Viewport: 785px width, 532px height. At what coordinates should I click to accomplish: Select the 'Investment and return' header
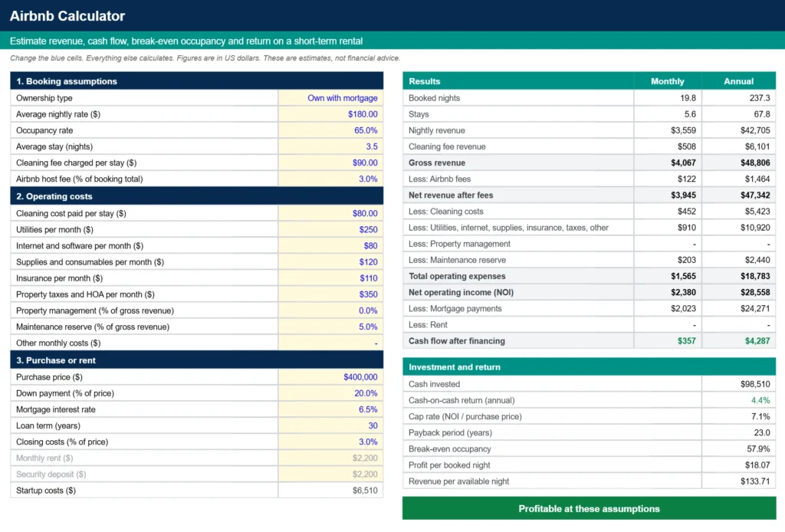(x=590, y=367)
